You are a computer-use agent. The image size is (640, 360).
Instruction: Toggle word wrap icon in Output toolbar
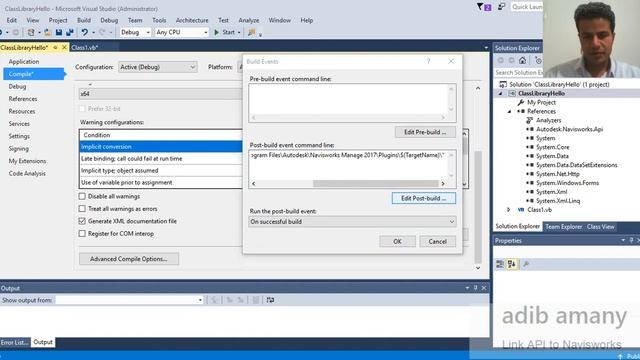pos(270,300)
